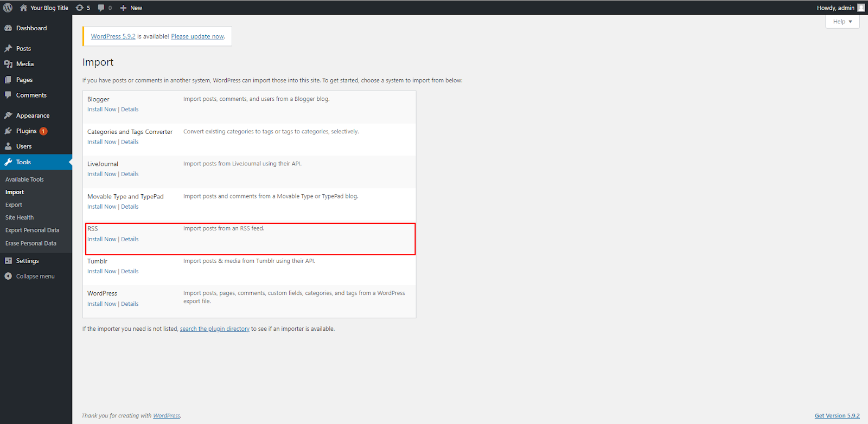Viewport: 868px width, 424px height.
Task: Open Site Health submenu item
Action: tap(20, 217)
